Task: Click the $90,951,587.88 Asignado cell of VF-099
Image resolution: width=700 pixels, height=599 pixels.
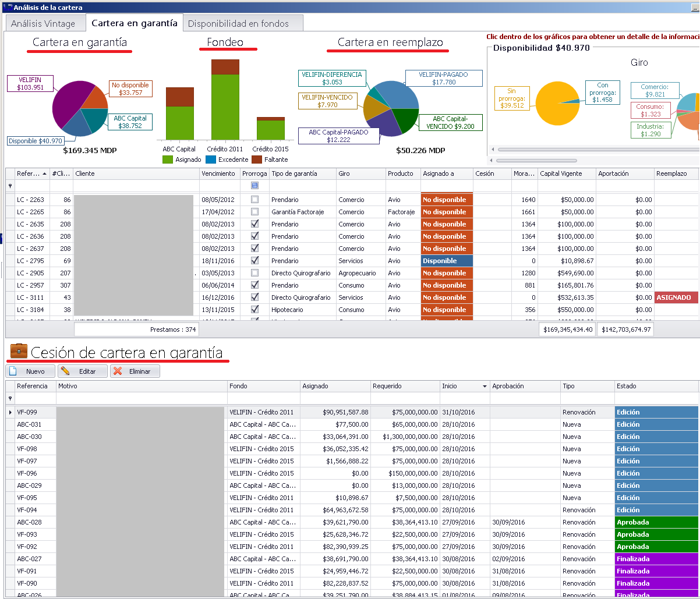Action: click(x=335, y=412)
